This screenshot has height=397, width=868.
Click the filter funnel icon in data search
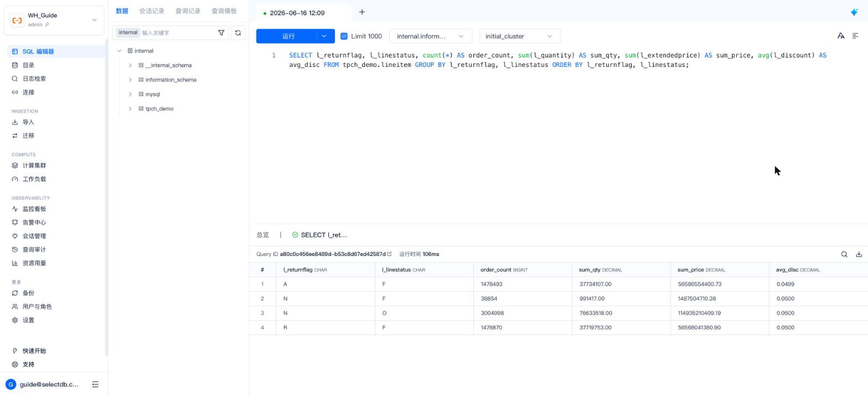[x=221, y=33]
